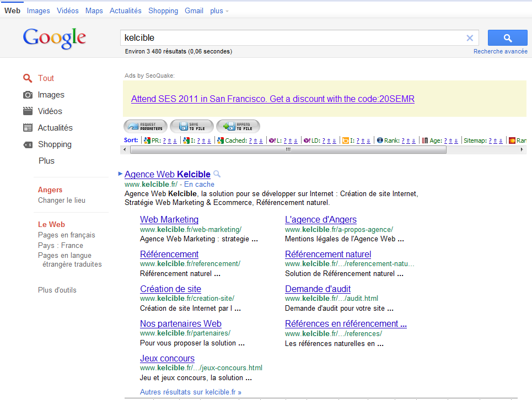Viewport: 532px width, 400px height.
Task: Sort ascending by Cached parameter
Action: point(255,140)
